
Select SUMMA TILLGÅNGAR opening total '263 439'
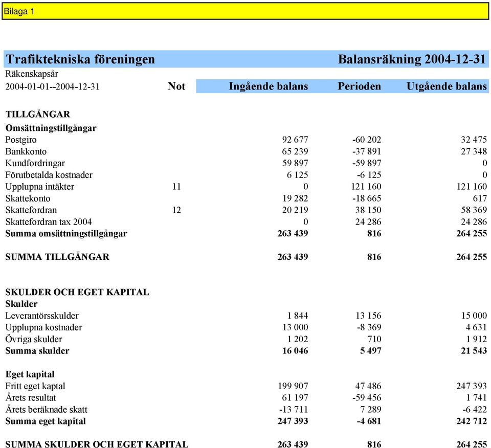[x=293, y=257]
